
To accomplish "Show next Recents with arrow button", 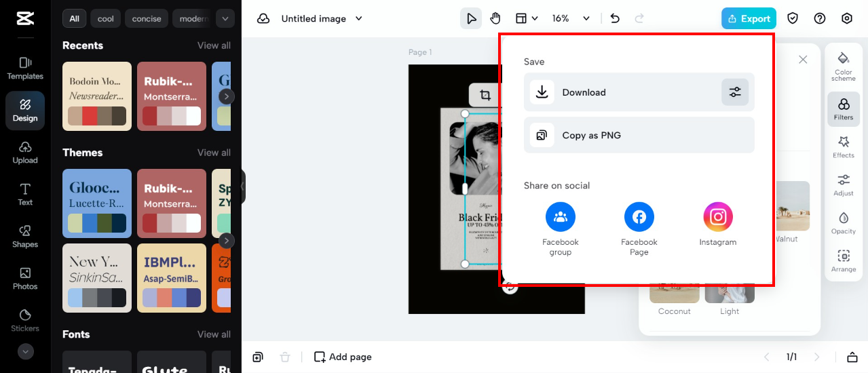I will 227,96.
